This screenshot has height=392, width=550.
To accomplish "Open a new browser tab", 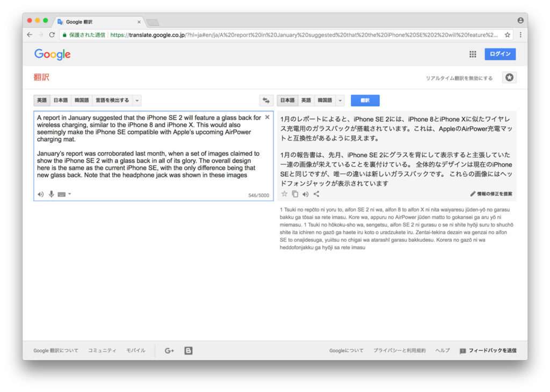I will 153,23.
